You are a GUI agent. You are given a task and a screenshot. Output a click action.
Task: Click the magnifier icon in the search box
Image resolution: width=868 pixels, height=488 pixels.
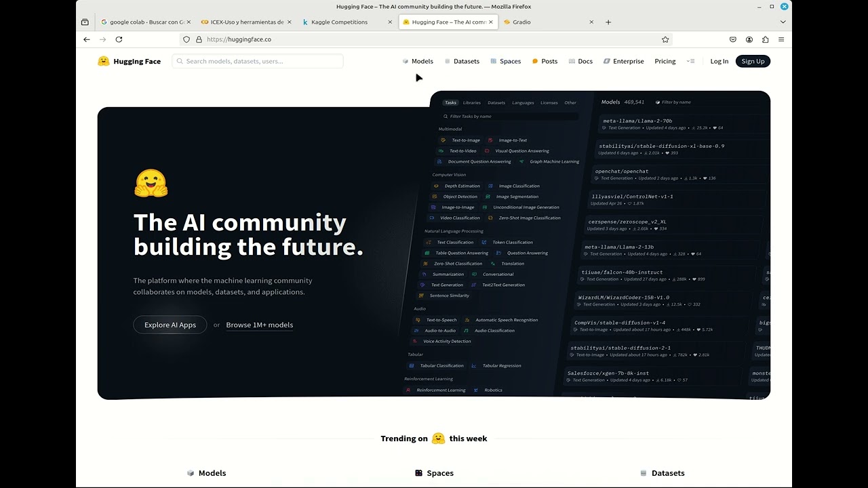click(180, 61)
